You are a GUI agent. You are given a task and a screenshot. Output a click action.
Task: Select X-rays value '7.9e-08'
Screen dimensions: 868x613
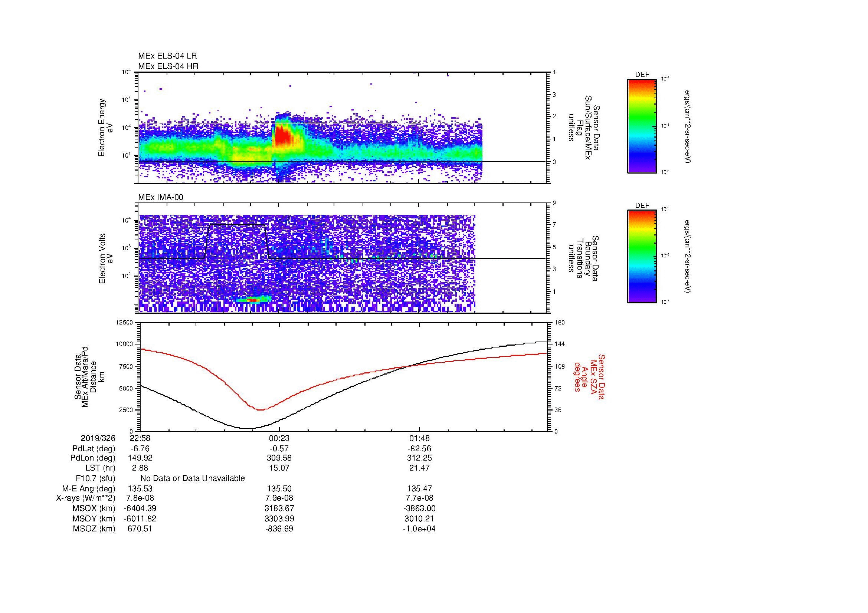pyautogui.click(x=279, y=498)
